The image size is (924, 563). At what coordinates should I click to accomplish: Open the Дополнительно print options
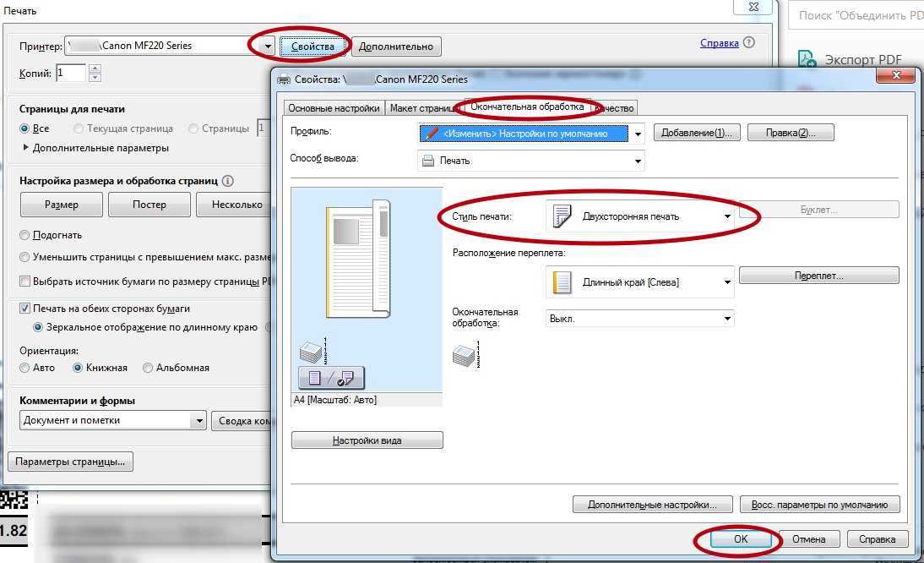coord(396,46)
